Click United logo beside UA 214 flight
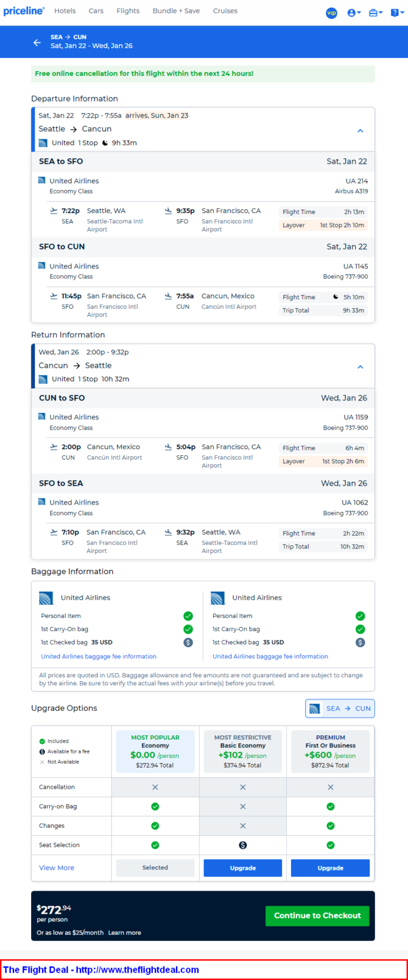408x980 pixels. coord(42,181)
